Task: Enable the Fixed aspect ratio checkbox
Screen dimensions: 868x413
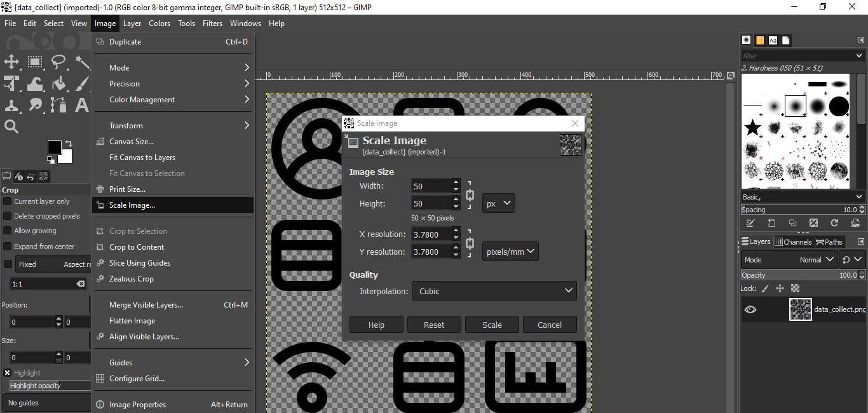Action: click(8, 264)
